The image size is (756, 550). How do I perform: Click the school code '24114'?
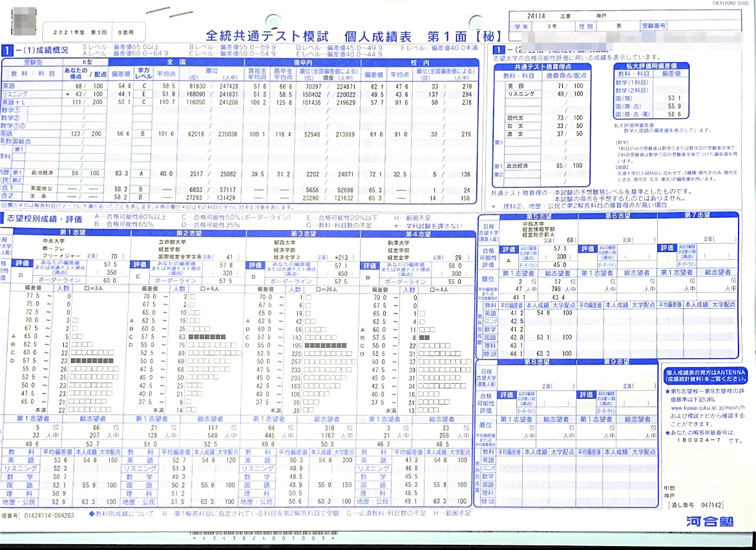(x=536, y=16)
